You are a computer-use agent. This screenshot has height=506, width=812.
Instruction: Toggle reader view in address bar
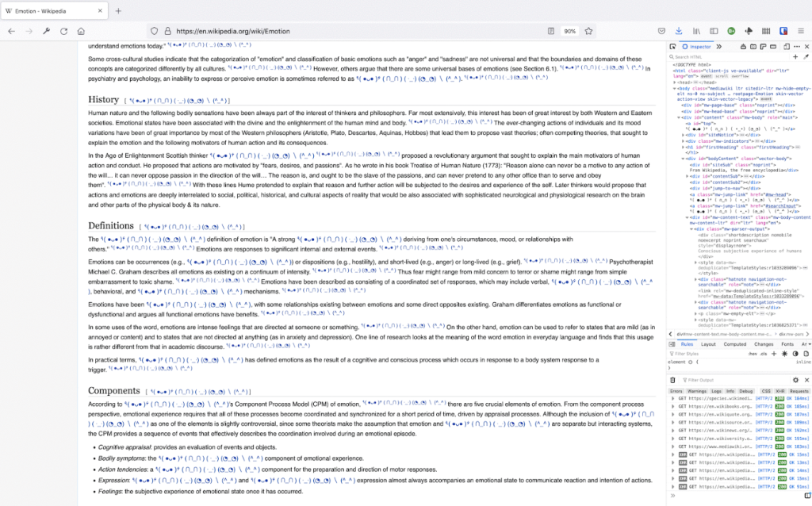(x=551, y=31)
